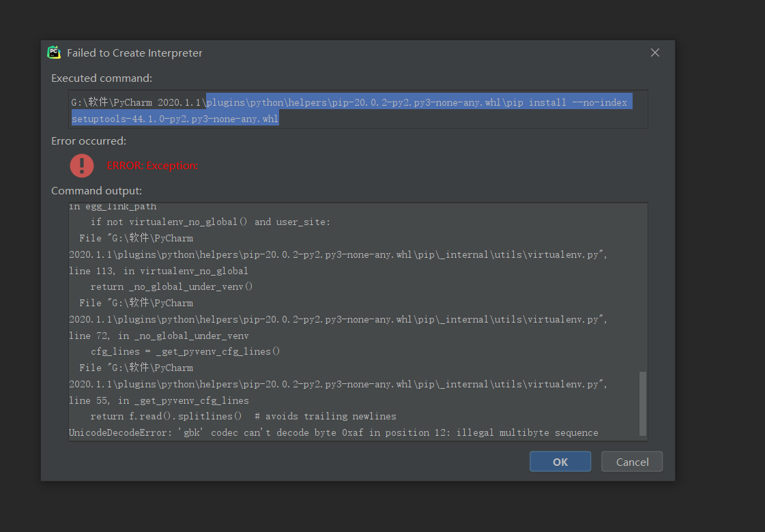Image resolution: width=765 pixels, height=532 pixels.
Task: Click the 'Failed to Create Interpreter' title text
Action: [134, 53]
